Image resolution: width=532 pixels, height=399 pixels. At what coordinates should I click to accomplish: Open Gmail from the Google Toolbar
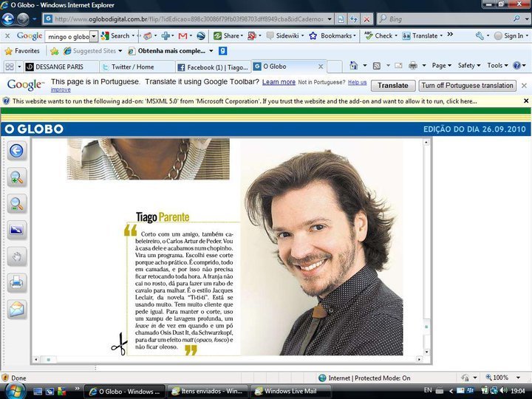pos(183,35)
